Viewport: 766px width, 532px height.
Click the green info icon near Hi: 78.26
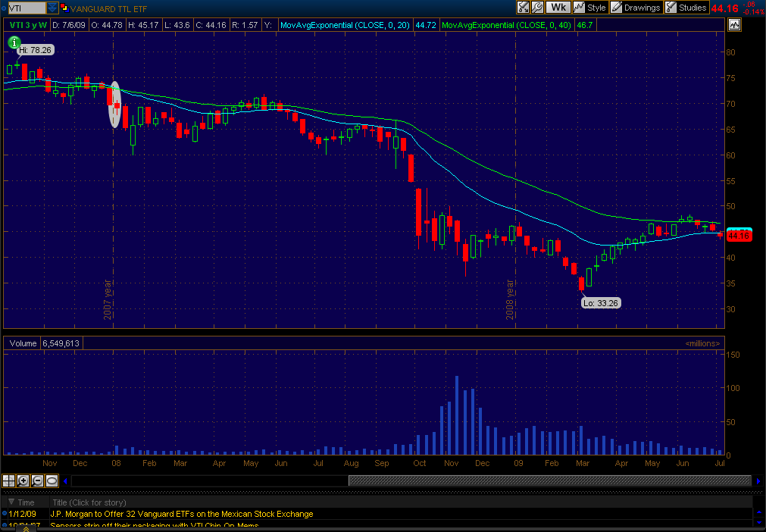tap(14, 42)
